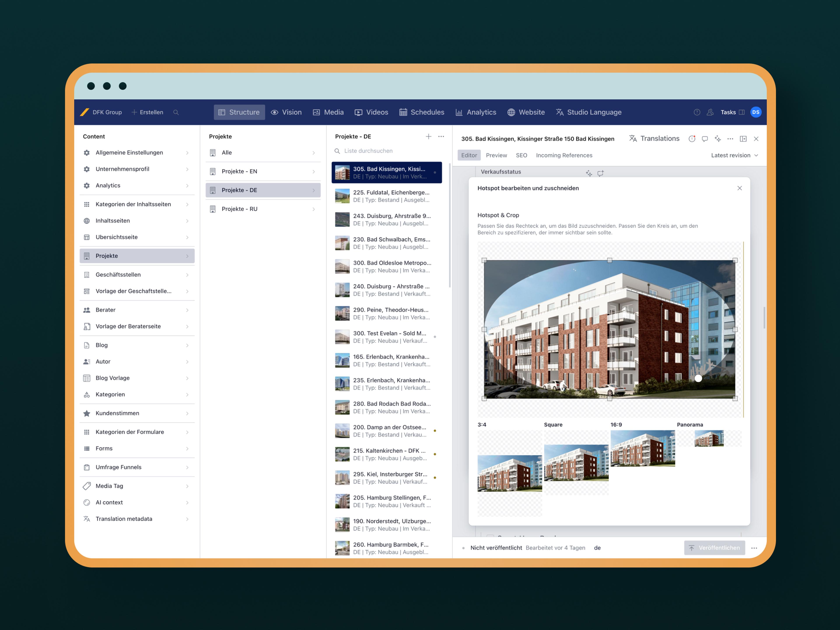Click the Veröffentlichen button

click(714, 548)
